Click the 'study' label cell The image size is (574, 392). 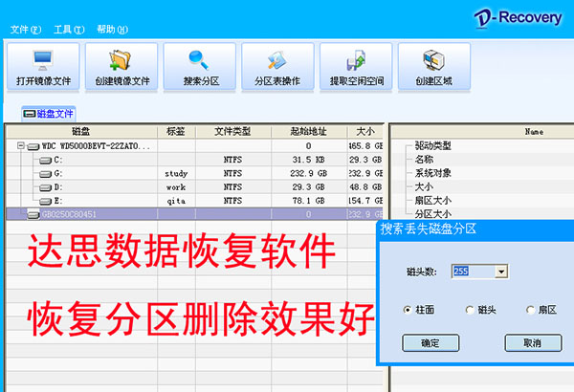[x=176, y=173]
